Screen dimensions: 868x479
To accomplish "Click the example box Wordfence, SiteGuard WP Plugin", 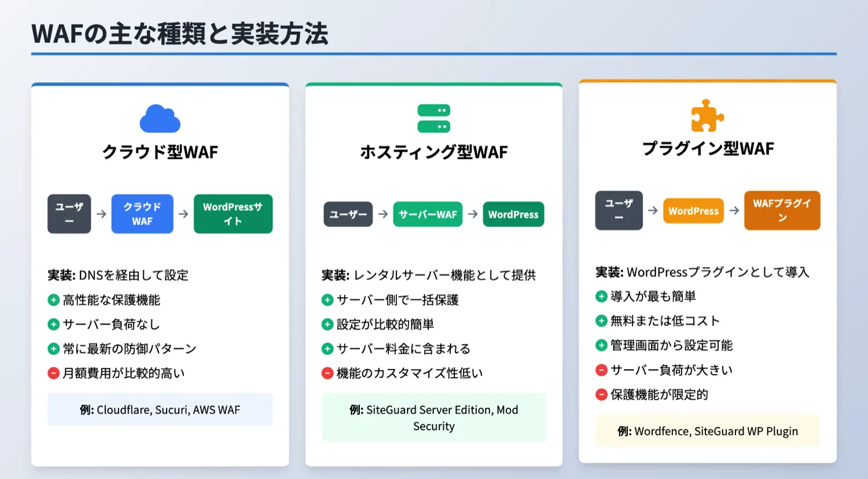I will [x=708, y=431].
